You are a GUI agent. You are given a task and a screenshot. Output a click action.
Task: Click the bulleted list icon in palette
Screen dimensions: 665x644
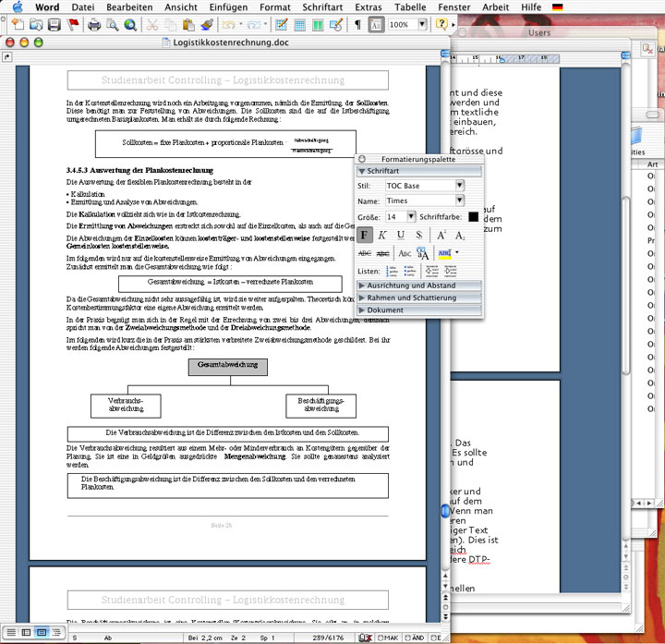(410, 271)
